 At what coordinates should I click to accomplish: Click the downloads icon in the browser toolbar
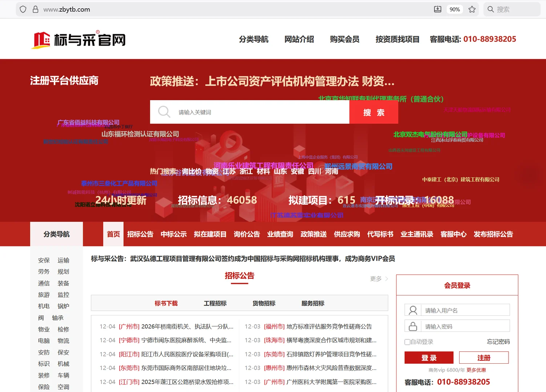[437, 9]
